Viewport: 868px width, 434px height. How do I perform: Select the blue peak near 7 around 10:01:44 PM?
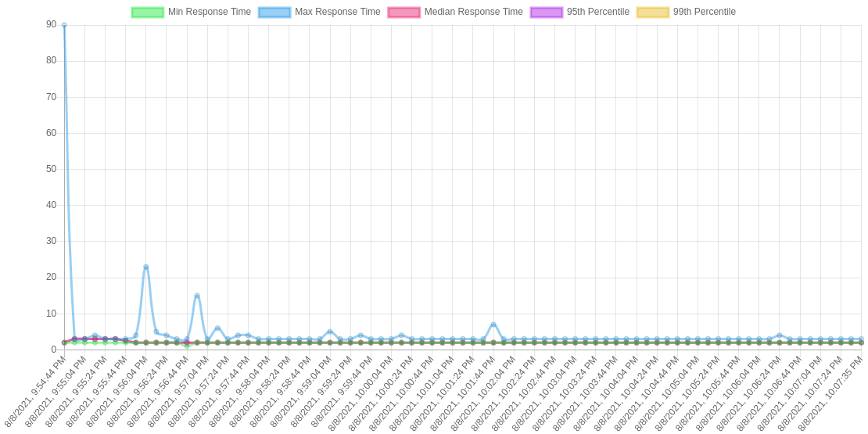(493, 324)
